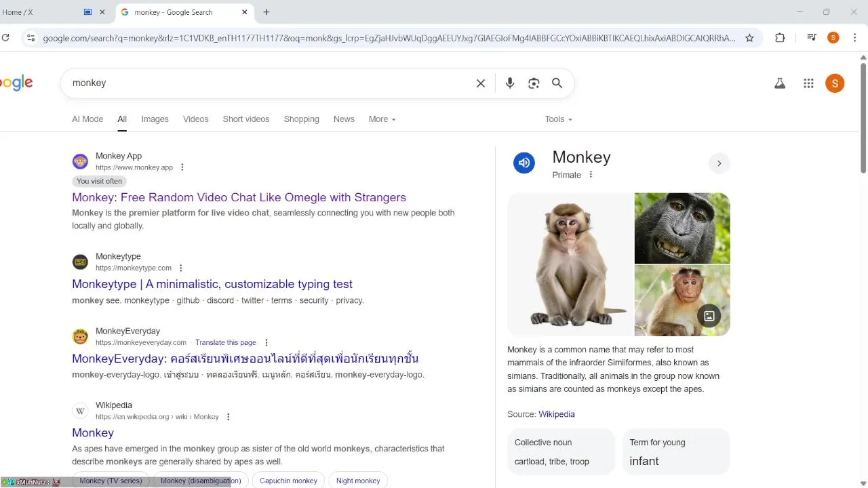Open Google Lens image search icon
The height and width of the screenshot is (488, 868).
coord(534,83)
